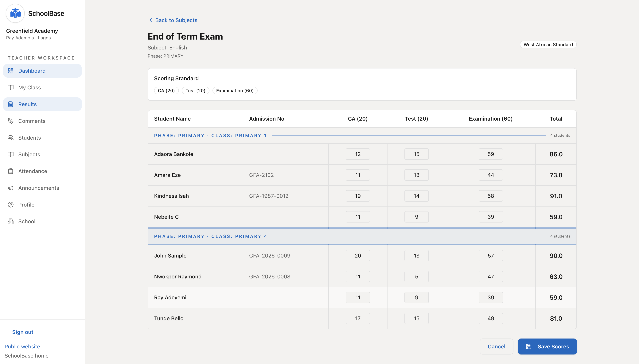The height and width of the screenshot is (364, 639).
Task: Click the My Class book icon
Action: point(10,87)
